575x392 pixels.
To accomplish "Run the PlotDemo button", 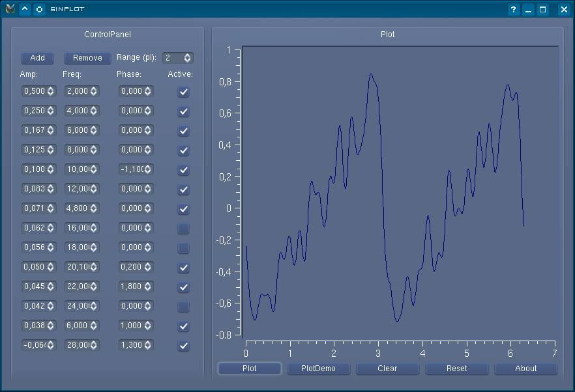I will pos(318,368).
